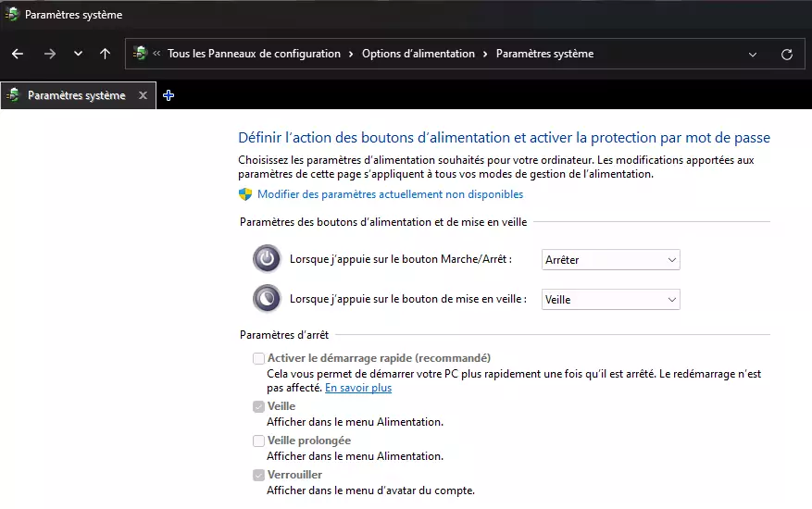Toggle the Verrouiller checkbox
Screen dimensions: 812x509
tap(258, 475)
